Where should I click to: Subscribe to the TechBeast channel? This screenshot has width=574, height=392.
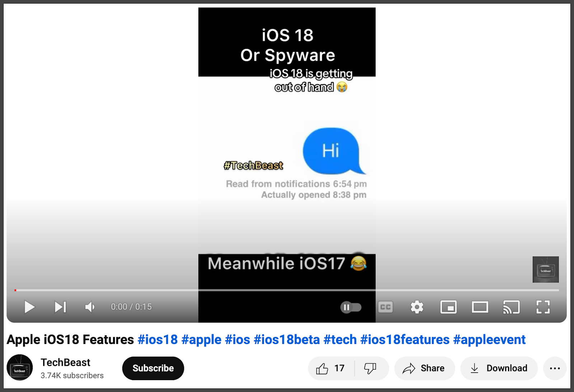(x=153, y=368)
